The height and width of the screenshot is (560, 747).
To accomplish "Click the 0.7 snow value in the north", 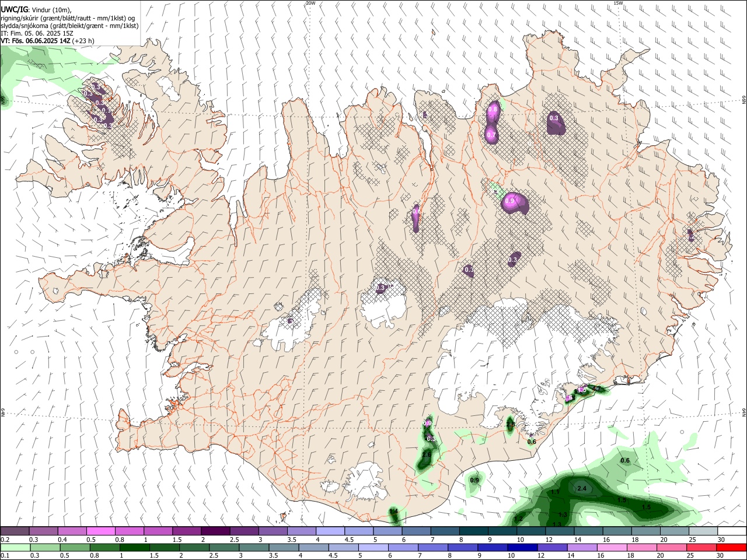I will [491, 135].
